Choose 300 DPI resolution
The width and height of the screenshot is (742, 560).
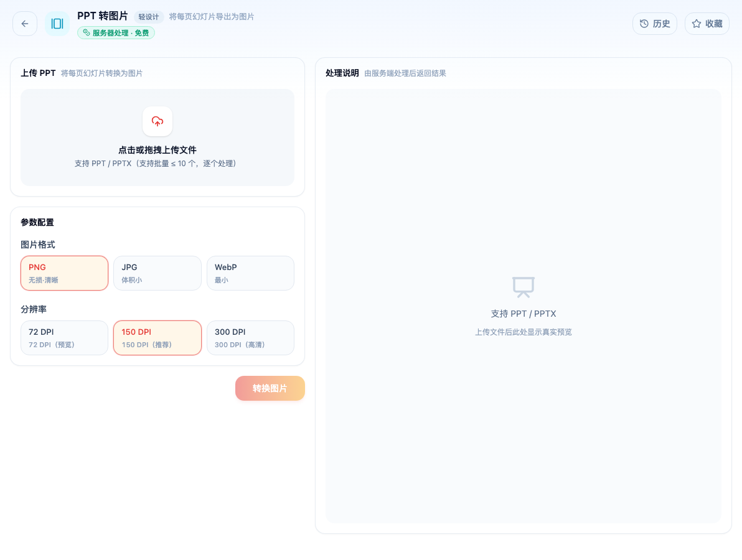tap(250, 338)
